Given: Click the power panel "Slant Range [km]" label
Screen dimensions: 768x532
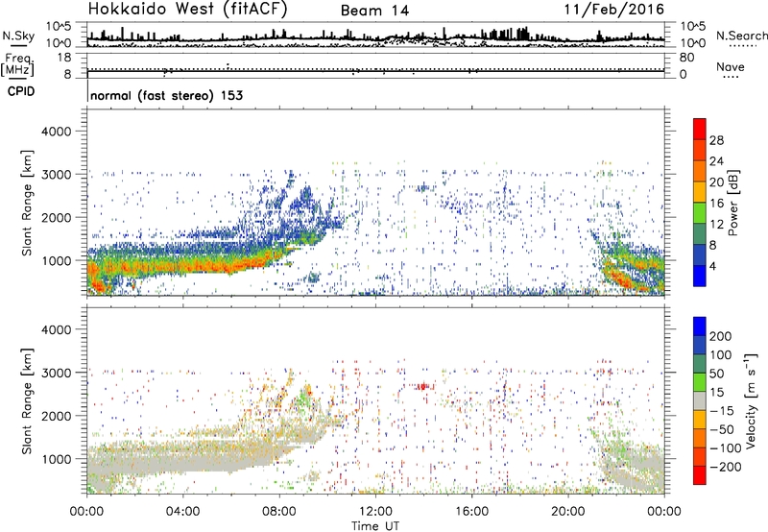Looking at the screenshot, I should (27, 203).
